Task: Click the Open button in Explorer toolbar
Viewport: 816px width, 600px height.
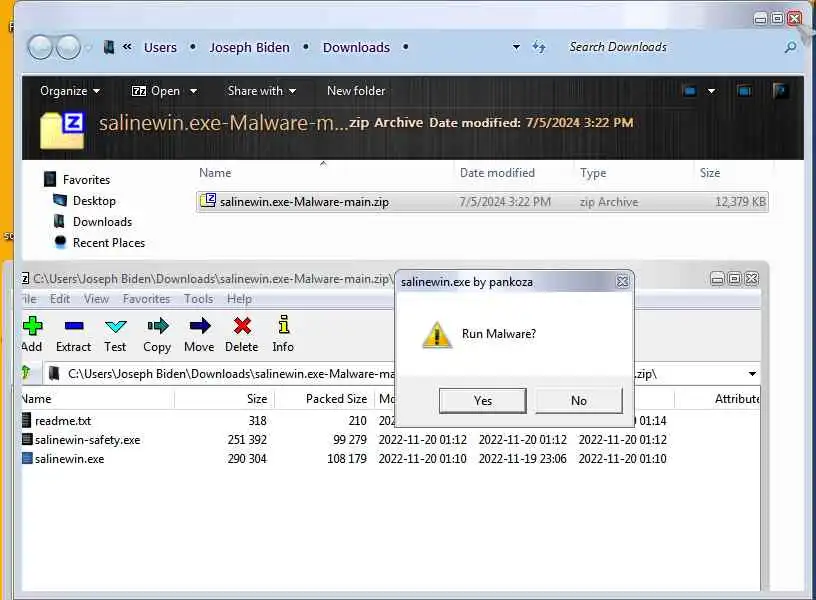Action: (x=156, y=91)
